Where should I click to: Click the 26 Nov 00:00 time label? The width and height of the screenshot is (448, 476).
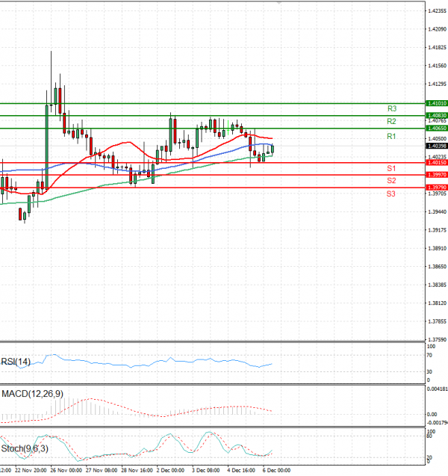click(x=60, y=472)
